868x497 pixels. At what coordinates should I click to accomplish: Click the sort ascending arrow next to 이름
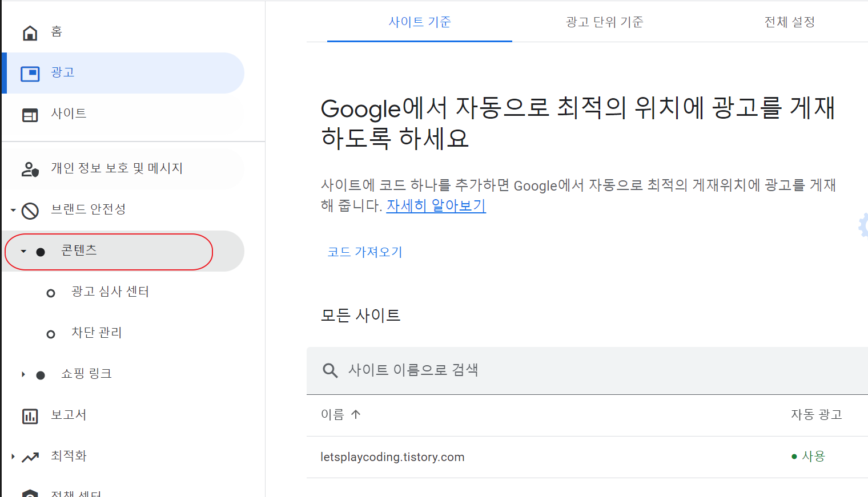click(x=356, y=414)
